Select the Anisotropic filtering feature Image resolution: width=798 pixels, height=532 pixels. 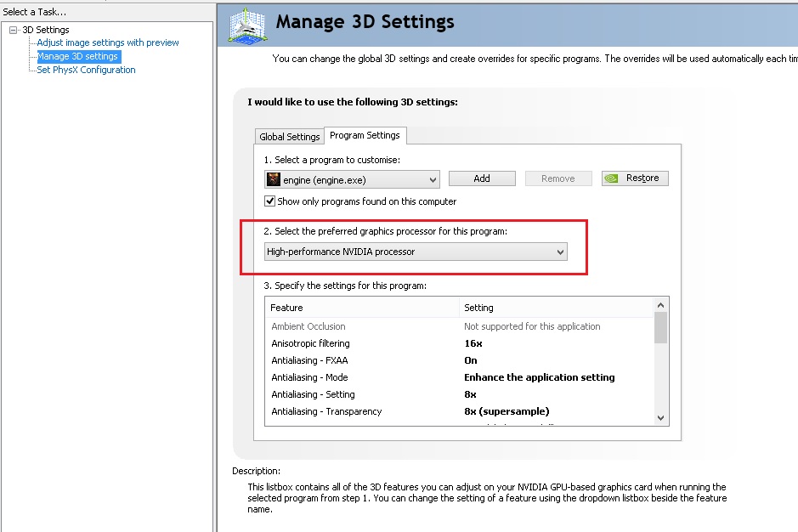click(310, 343)
